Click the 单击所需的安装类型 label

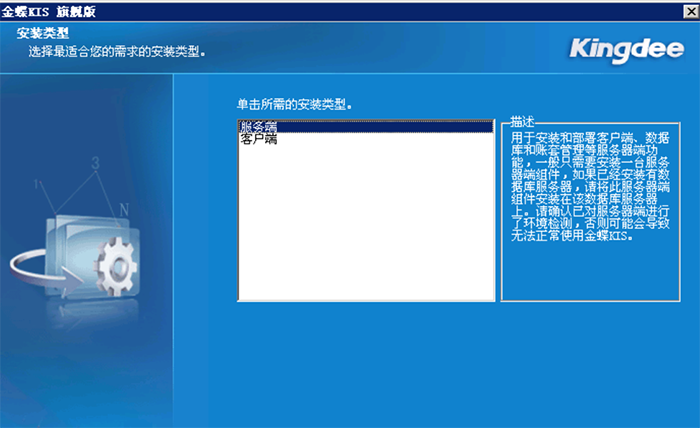pos(294,104)
